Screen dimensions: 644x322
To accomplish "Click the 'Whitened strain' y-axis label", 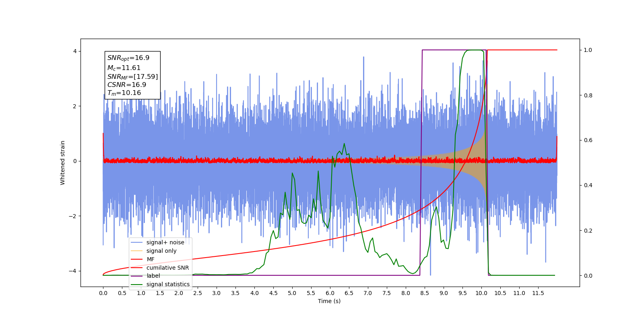I will (x=63, y=163).
